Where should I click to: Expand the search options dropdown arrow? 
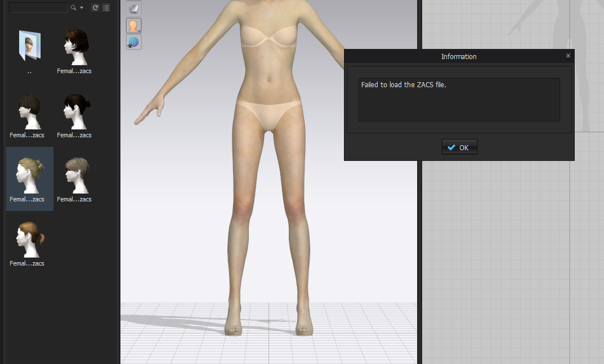(x=82, y=8)
